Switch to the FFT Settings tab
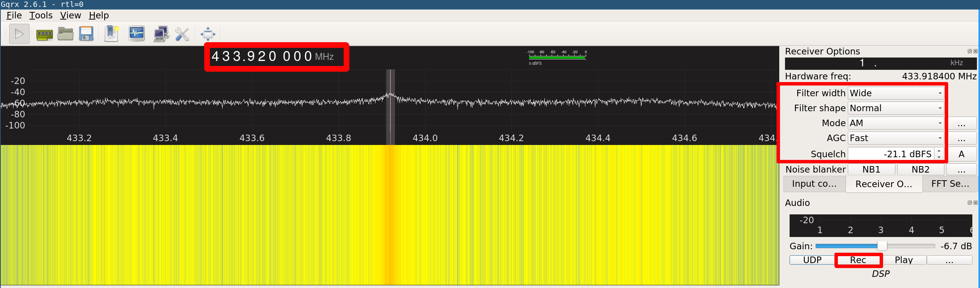The image size is (980, 288). coord(950,184)
